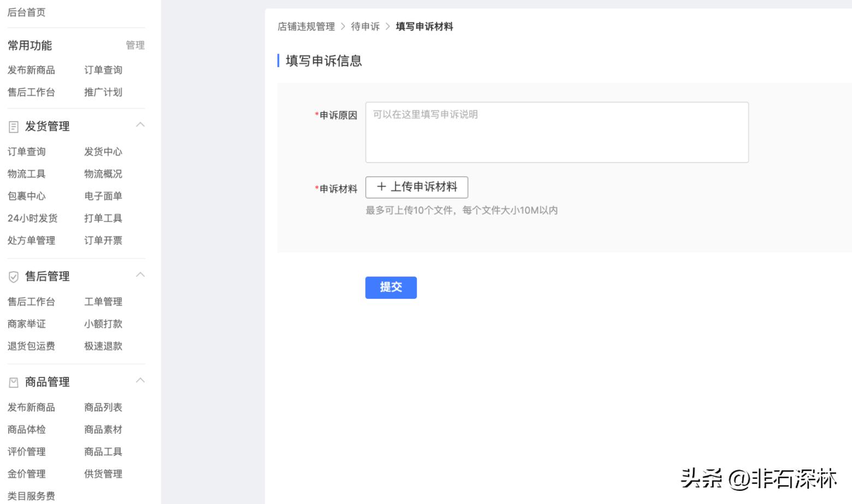852x504 pixels.
Task: Click the plus icon on 上传申诉材料
Action: pyautogui.click(x=381, y=187)
